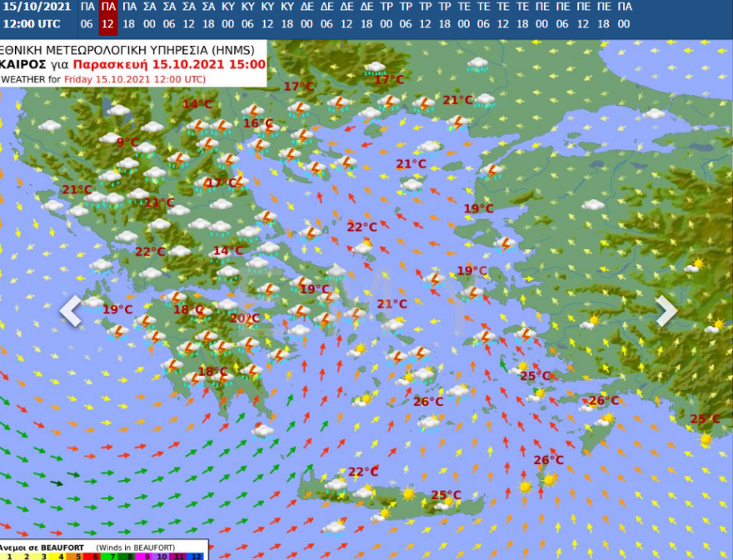Open the ΚΥ 12 forecast step

coord(267,15)
